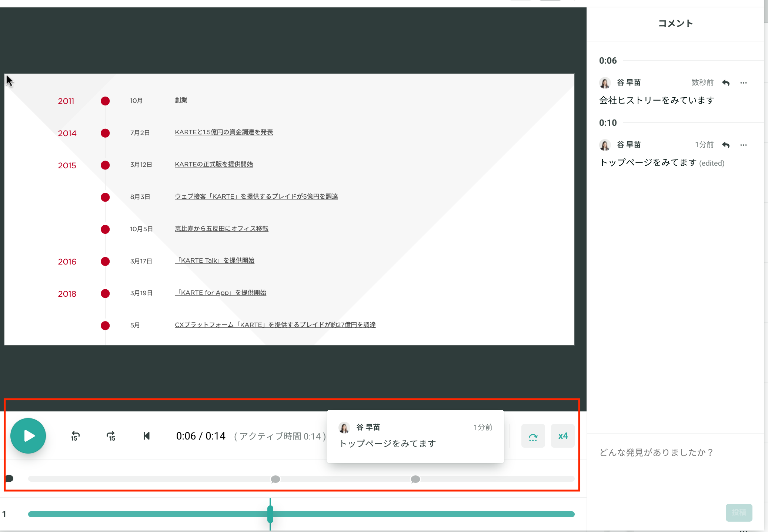Jump to the 0:06 comment timestamp
The image size is (768, 532).
point(608,61)
